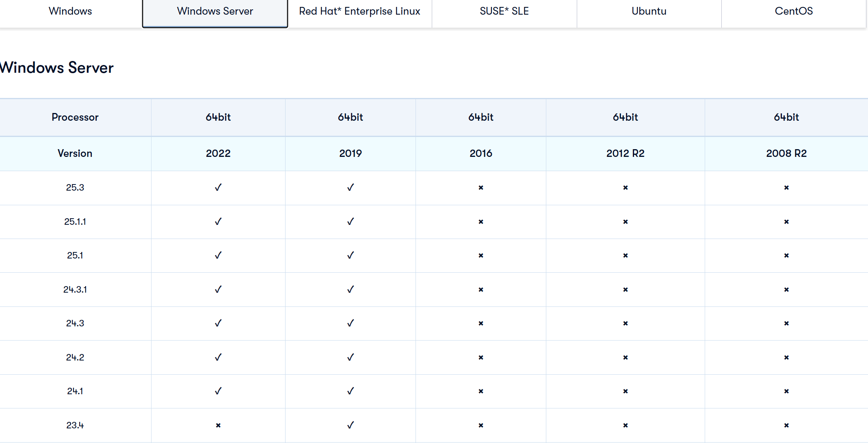
Task: Click checkmark for 25.3 under 2022
Action: [218, 187]
